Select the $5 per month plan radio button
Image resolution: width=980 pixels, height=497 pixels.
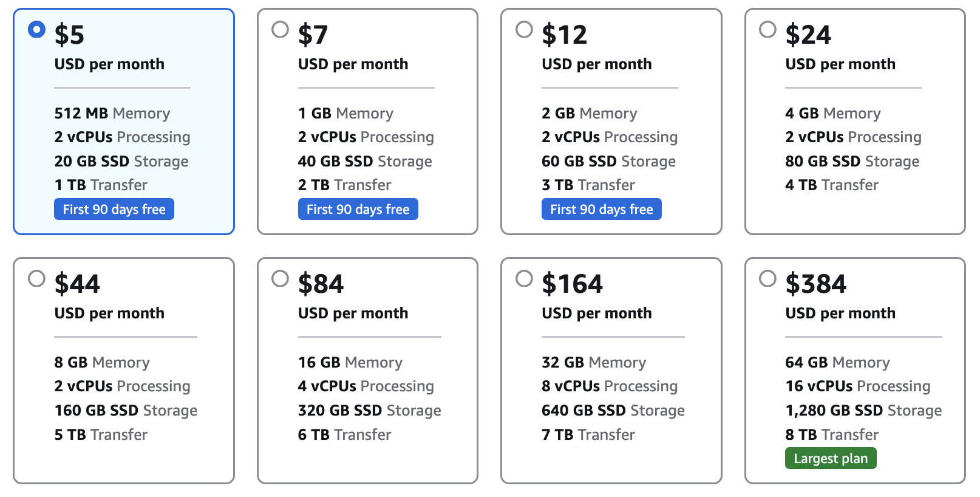pos(36,29)
